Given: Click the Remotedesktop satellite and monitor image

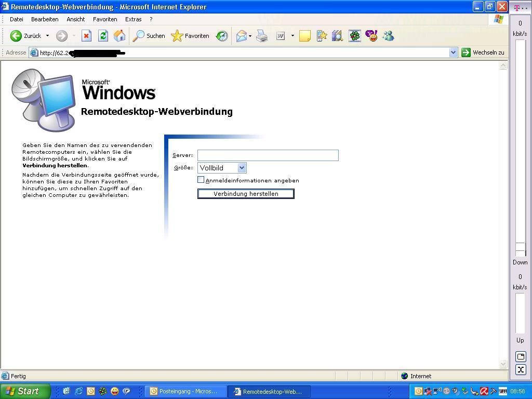Looking at the screenshot, I should (44, 100).
